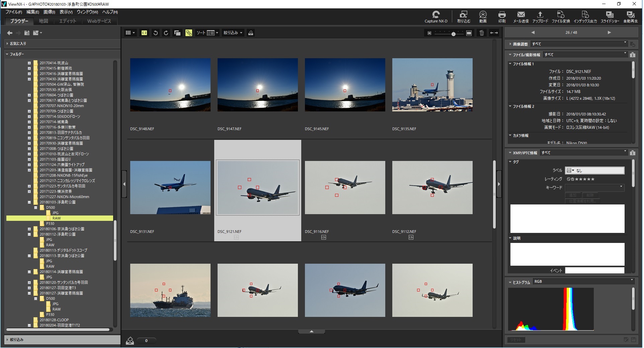Open the ソート sort dropdown

tap(207, 33)
